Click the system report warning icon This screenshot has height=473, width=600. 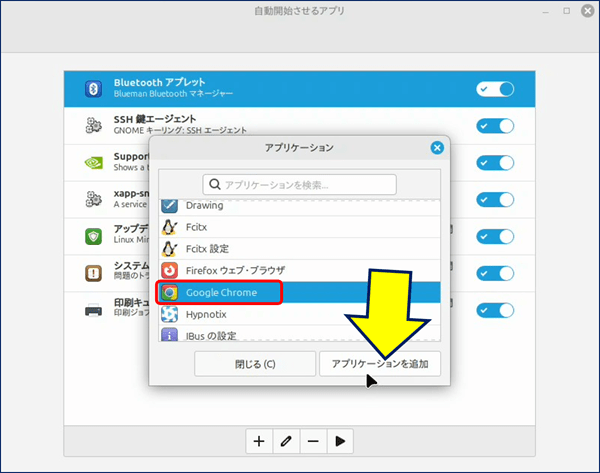[93, 273]
